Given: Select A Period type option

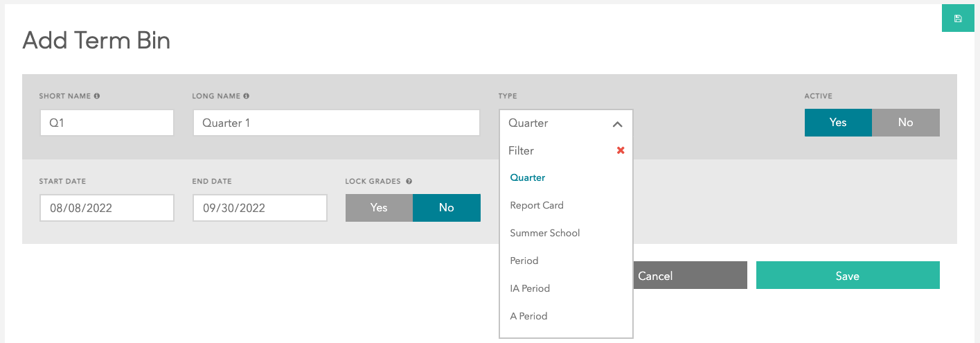Looking at the screenshot, I should [528, 316].
